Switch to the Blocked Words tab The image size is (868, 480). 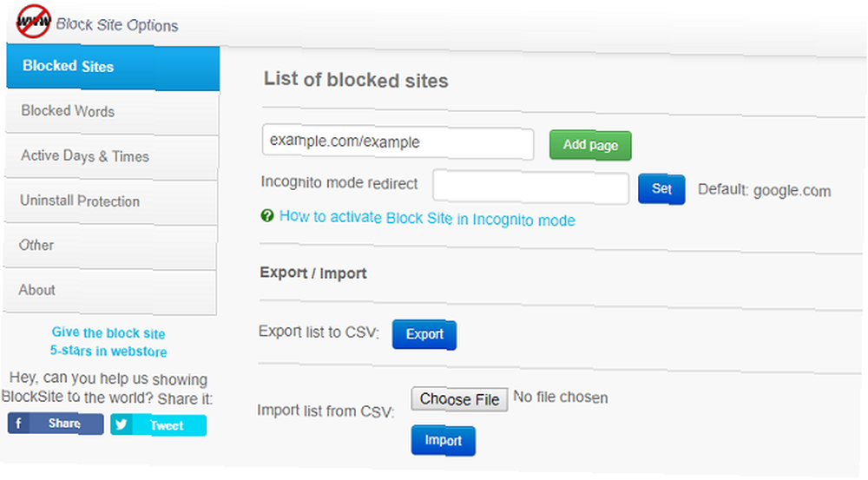coord(112,112)
